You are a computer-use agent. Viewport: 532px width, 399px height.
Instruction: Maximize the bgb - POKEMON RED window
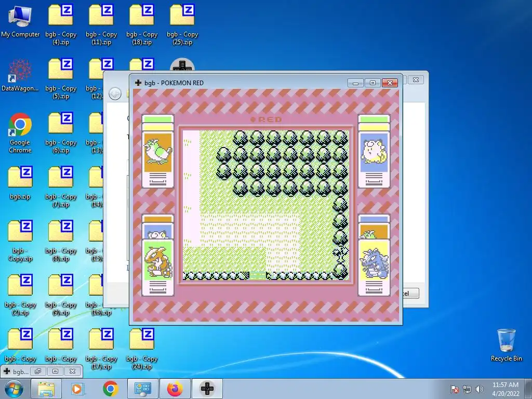(x=373, y=83)
